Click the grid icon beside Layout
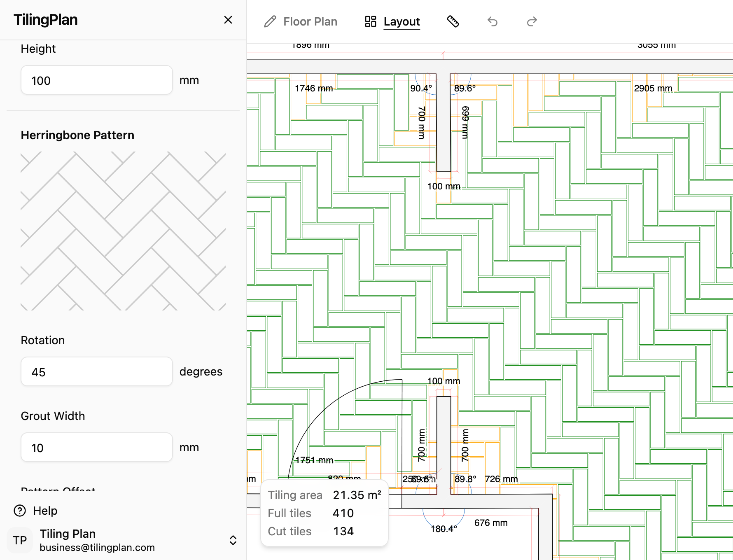This screenshot has width=733, height=560. pos(371,21)
